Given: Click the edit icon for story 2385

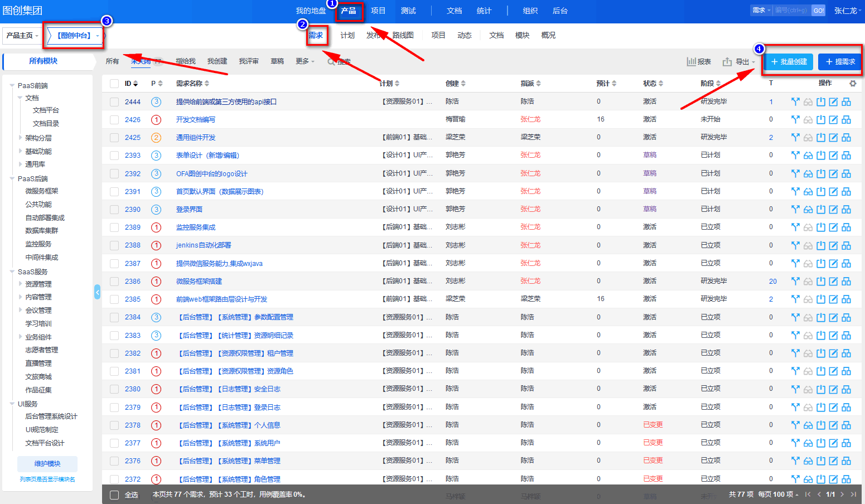Looking at the screenshot, I should [833, 299].
